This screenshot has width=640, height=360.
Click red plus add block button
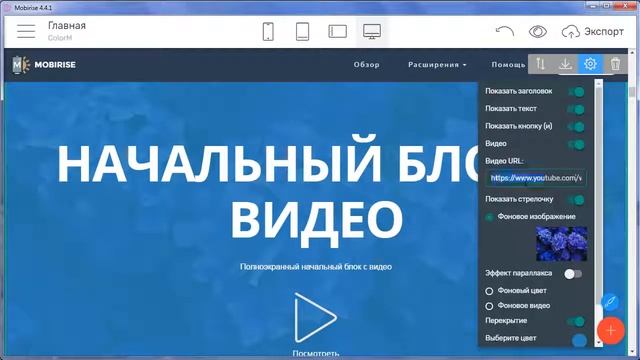(x=611, y=331)
